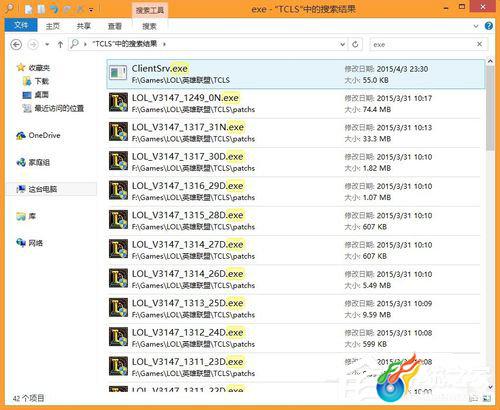Click icon of LOL_V3147_1317_31N.exe
Image resolution: width=500 pixels, height=410 pixels.
pyautogui.click(x=118, y=131)
